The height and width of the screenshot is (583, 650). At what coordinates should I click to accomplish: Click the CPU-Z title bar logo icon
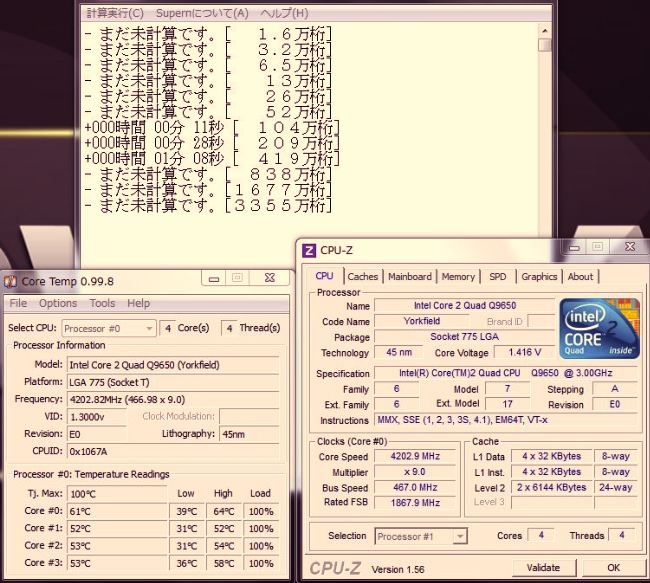click(309, 248)
